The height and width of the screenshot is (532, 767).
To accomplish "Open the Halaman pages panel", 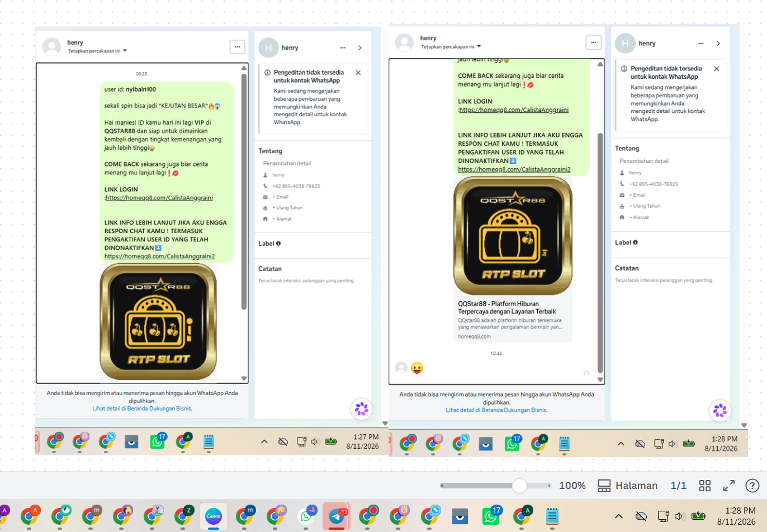I will 628,486.
